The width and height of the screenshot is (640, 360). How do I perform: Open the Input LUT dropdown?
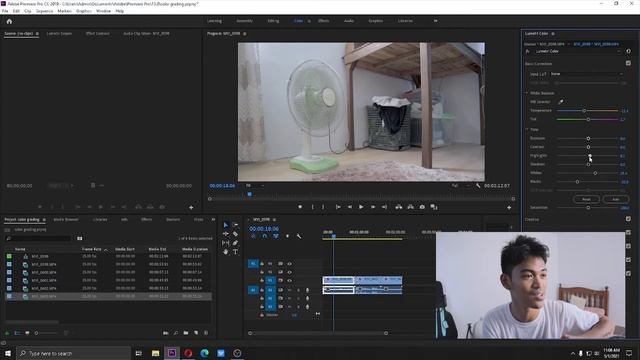(587, 74)
